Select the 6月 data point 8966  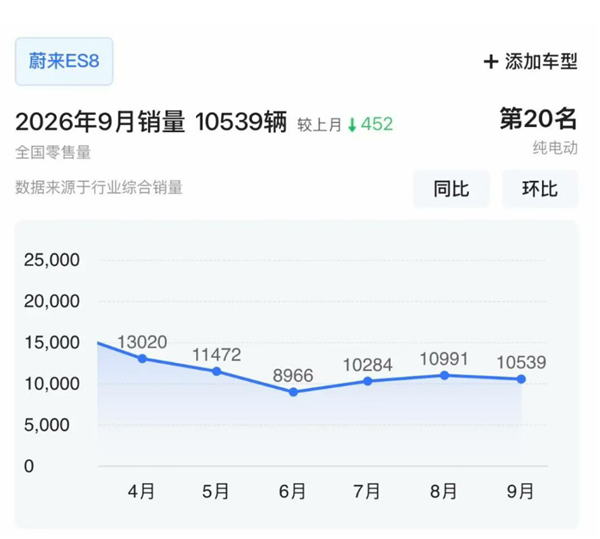(293, 392)
